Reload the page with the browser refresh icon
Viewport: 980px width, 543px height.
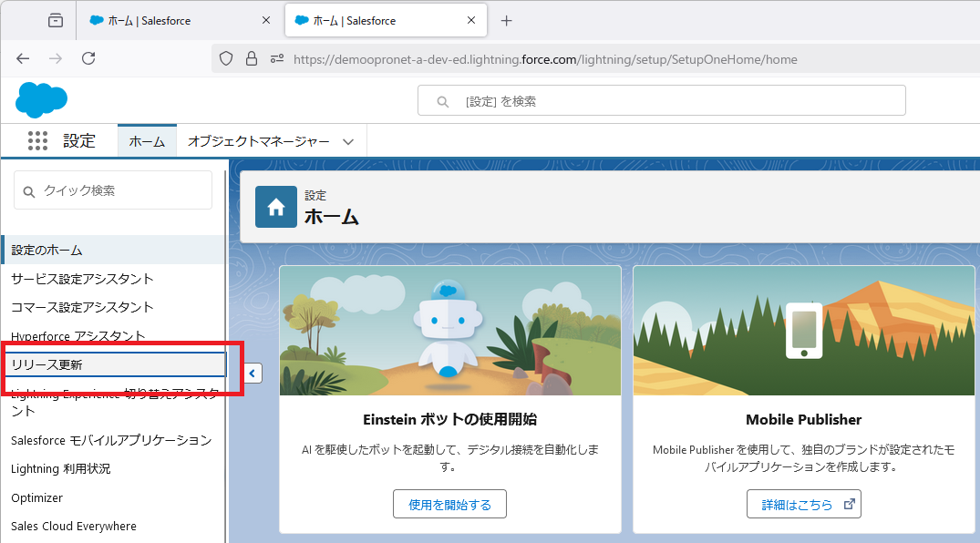pos(88,59)
